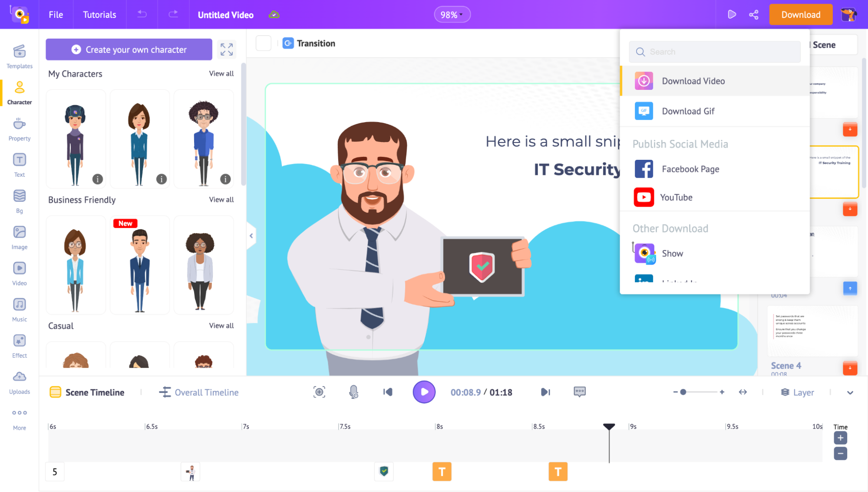The image size is (868, 492).
Task: Expand the Layer dropdown arrow
Action: point(850,393)
